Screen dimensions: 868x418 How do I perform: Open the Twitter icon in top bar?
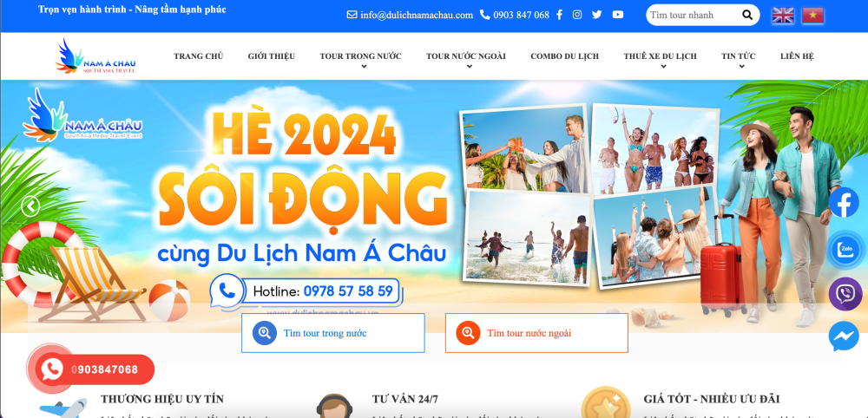[597, 15]
